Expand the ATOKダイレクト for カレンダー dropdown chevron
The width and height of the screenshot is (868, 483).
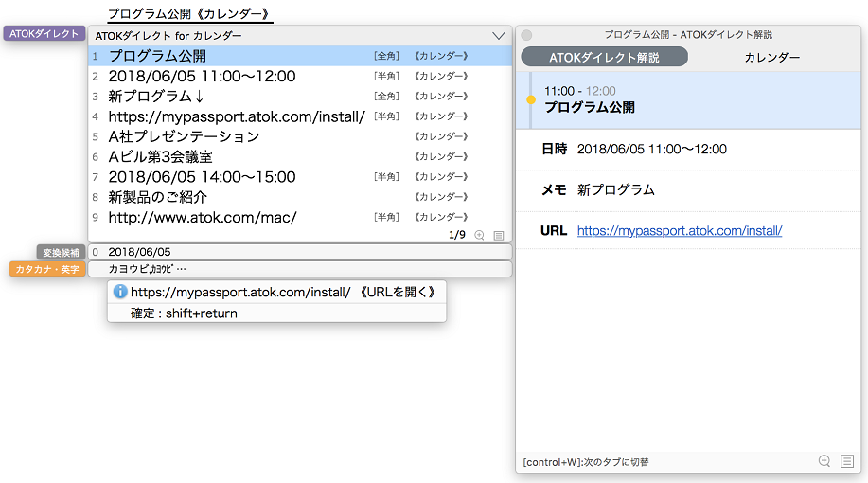click(498, 36)
